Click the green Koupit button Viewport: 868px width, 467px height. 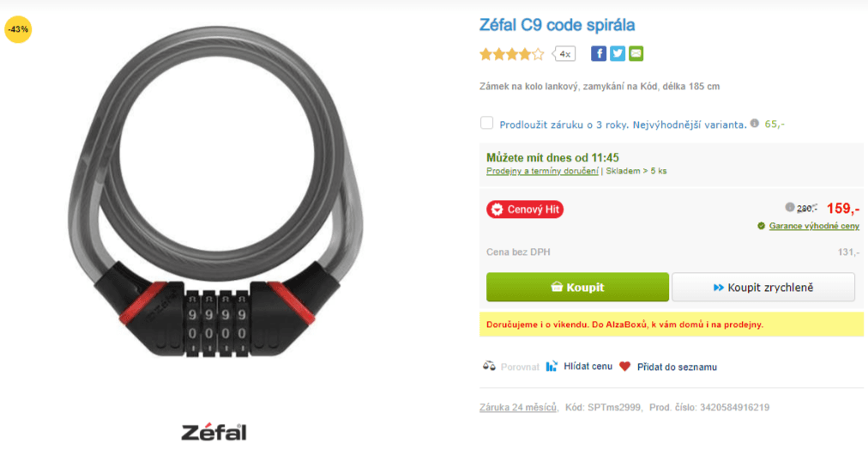pyautogui.click(x=577, y=287)
